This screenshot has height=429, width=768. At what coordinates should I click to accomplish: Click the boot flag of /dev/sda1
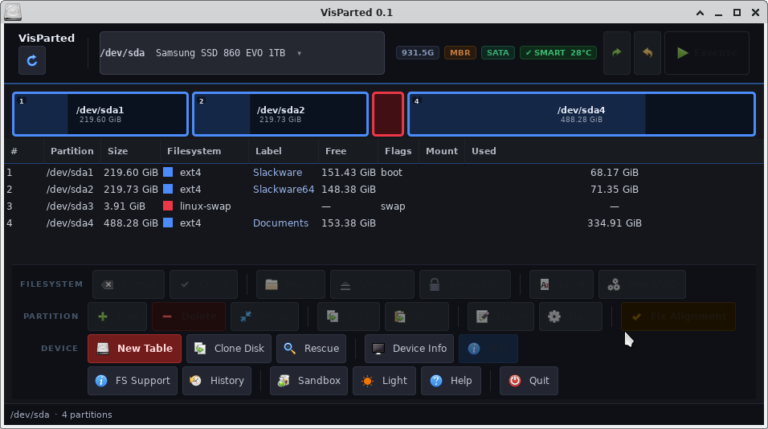(391, 172)
